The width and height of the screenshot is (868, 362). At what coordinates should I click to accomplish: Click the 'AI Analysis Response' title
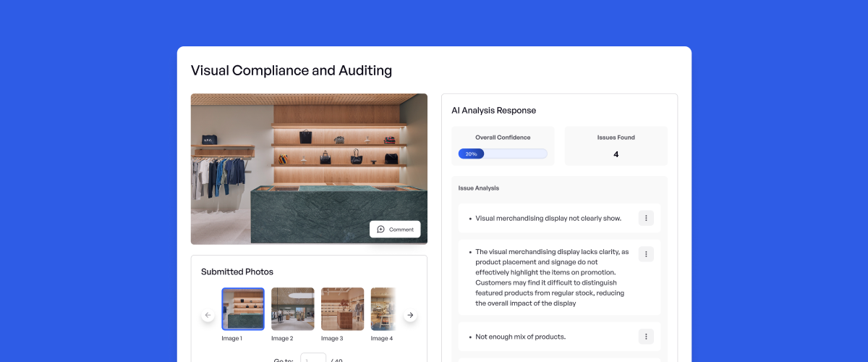click(x=494, y=111)
